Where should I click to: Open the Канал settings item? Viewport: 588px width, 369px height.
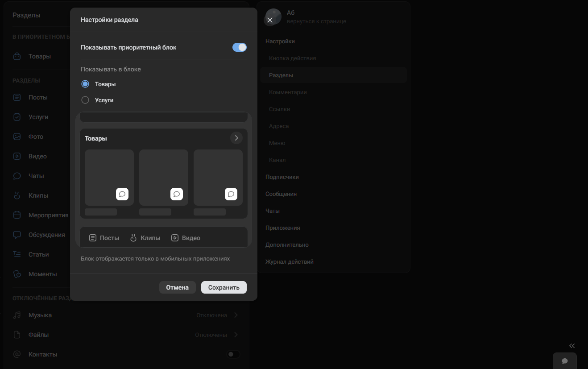point(277,160)
